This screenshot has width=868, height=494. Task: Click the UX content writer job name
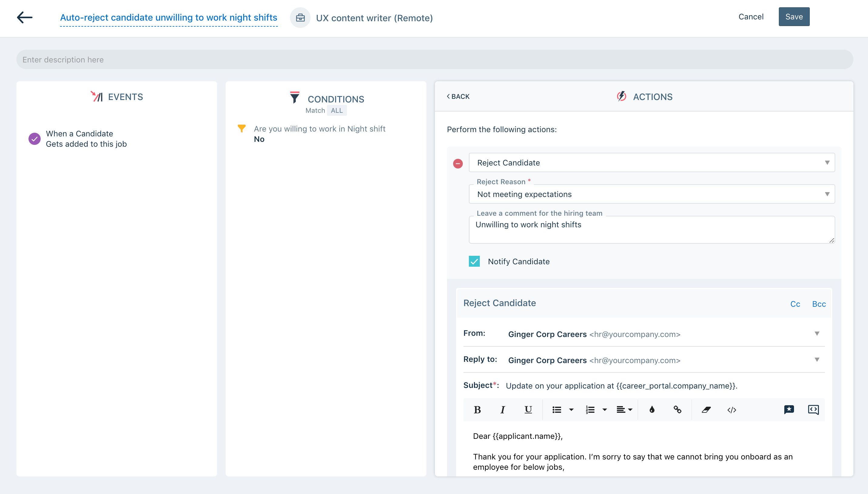(x=375, y=18)
